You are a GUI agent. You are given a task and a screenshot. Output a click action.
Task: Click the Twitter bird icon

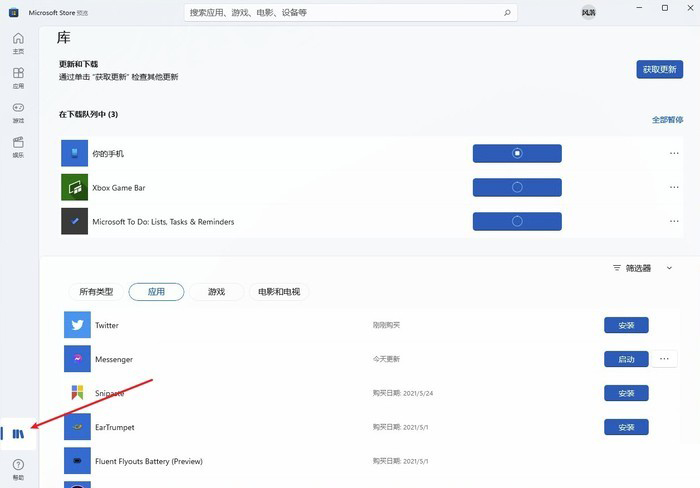pyautogui.click(x=77, y=325)
